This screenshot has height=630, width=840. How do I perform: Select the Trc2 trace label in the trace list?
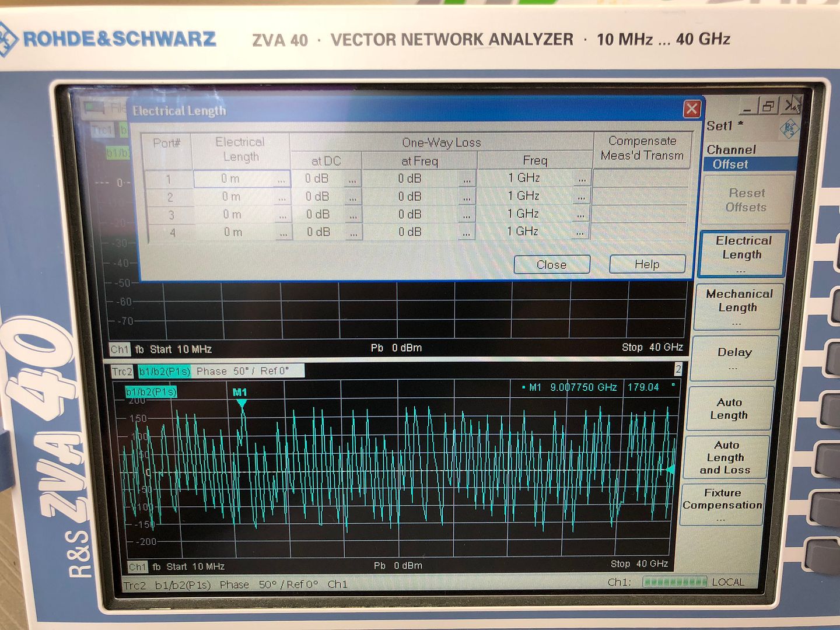123,372
